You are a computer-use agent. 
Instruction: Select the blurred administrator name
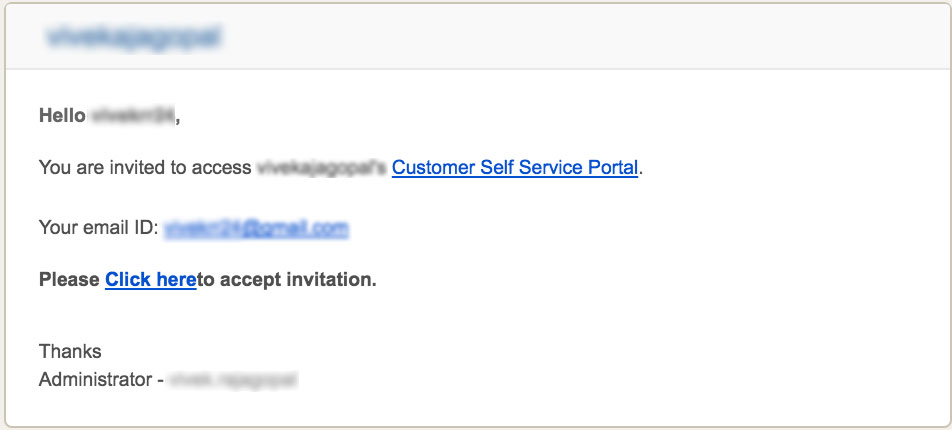(234, 380)
